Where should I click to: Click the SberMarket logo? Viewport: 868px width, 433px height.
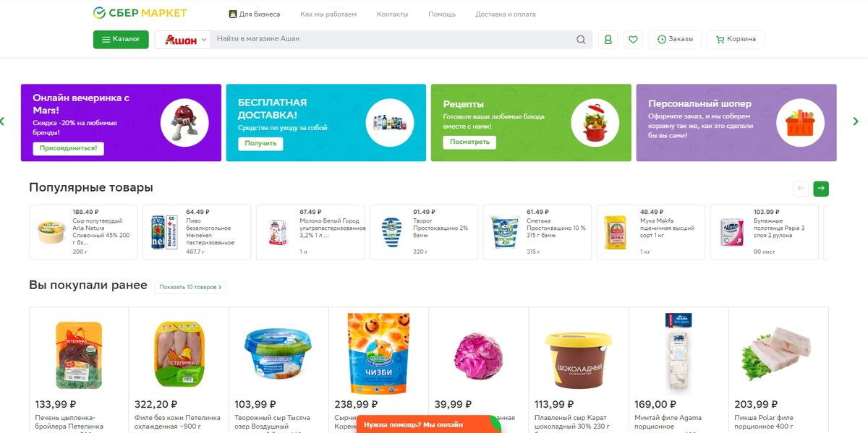click(x=140, y=13)
